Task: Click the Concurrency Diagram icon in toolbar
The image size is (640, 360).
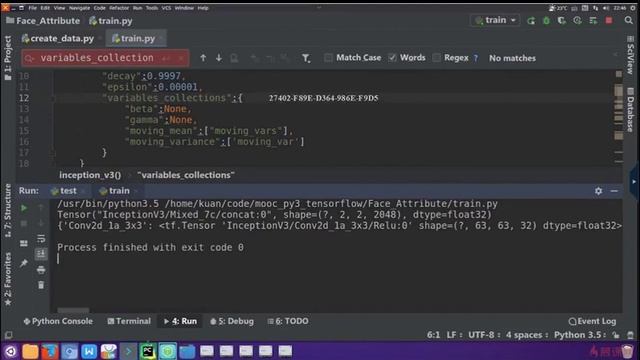Action: click(593, 20)
